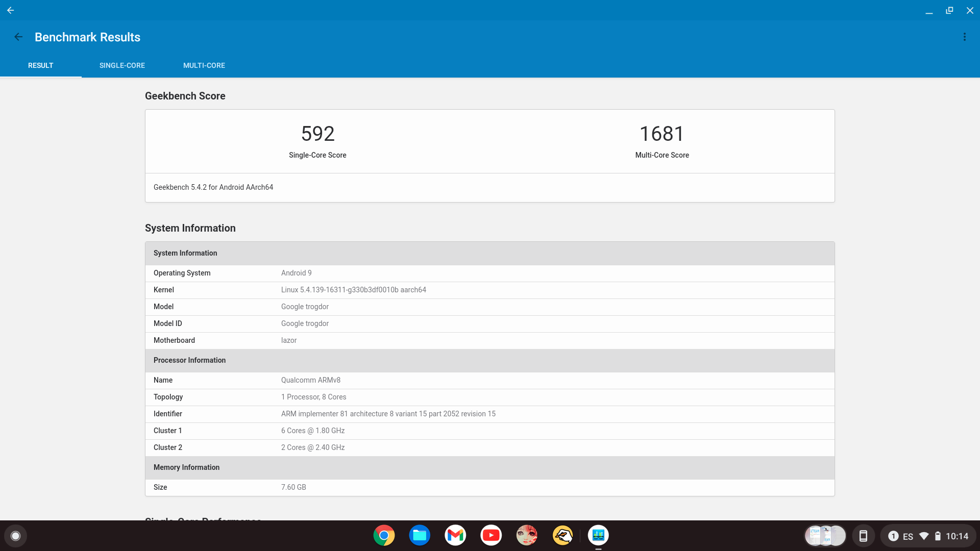
Task: Click the window title bar back arrow
Action: pos(10,10)
